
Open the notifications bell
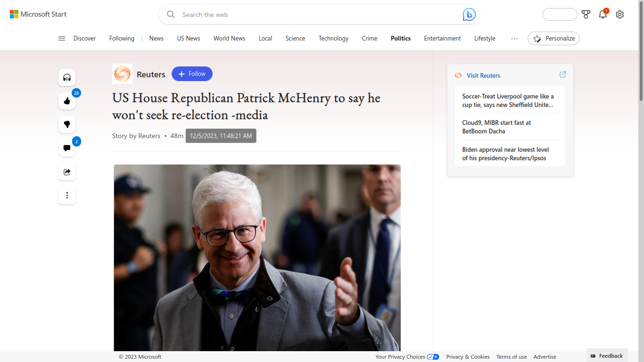603,15
